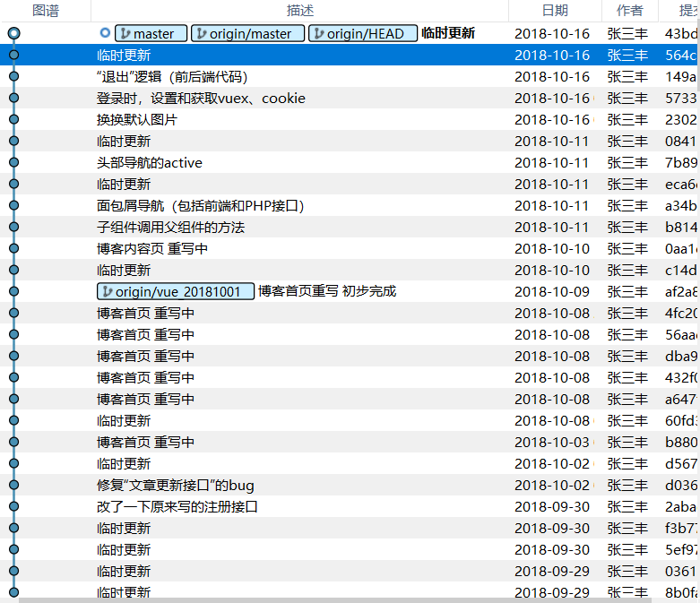The height and width of the screenshot is (603, 700).
Task: Click the 图谱 column header
Action: click(x=45, y=10)
